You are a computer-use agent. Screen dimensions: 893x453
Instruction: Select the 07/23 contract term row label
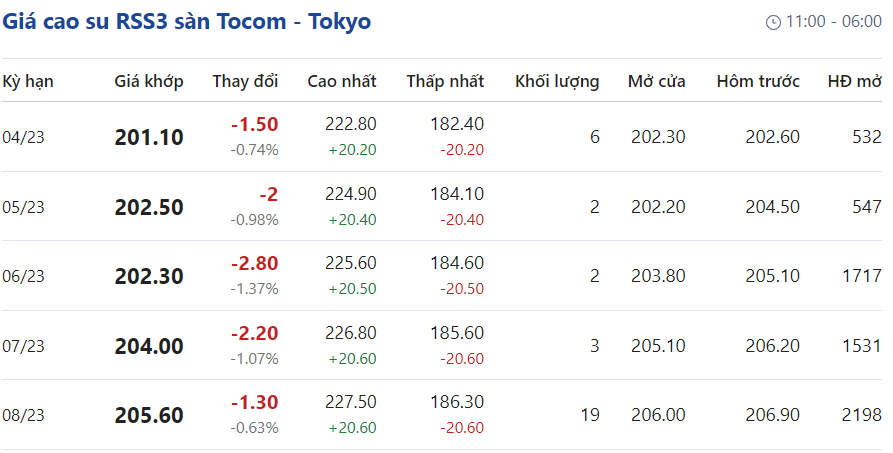pos(24,346)
